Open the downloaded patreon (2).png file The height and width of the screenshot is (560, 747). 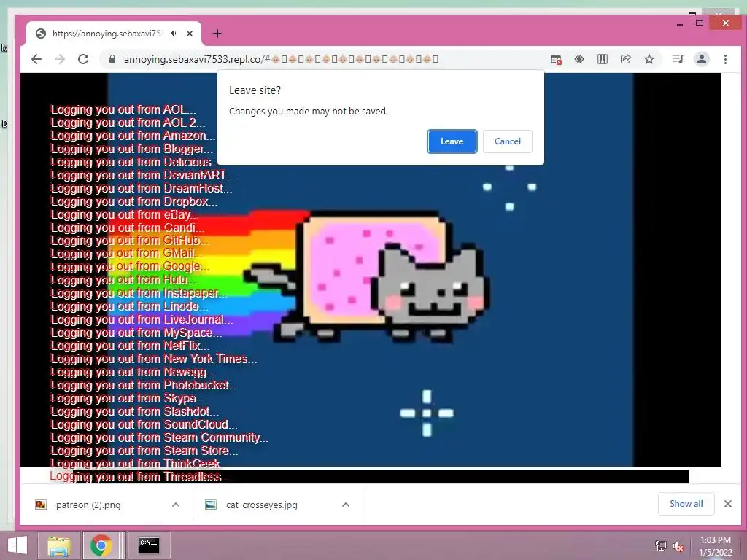coord(88,505)
